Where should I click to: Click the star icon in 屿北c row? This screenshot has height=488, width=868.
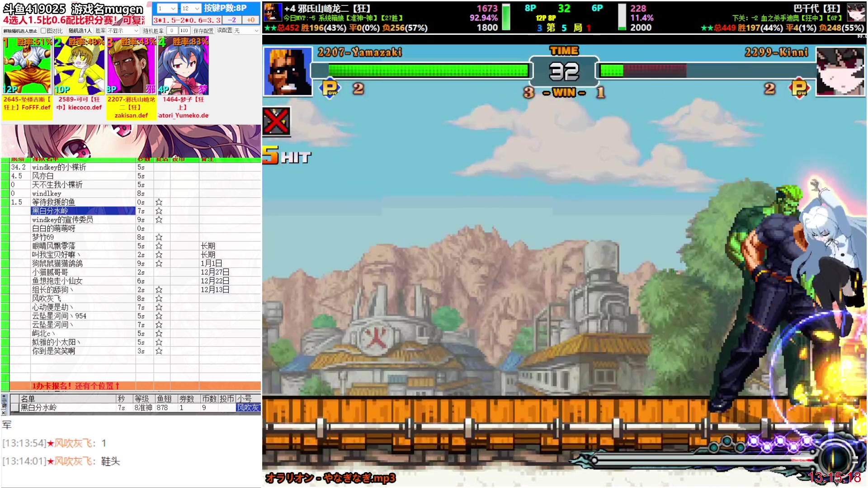(x=159, y=333)
